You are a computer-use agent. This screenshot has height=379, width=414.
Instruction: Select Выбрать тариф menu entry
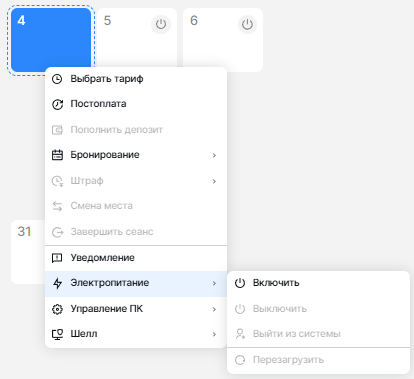136,79
